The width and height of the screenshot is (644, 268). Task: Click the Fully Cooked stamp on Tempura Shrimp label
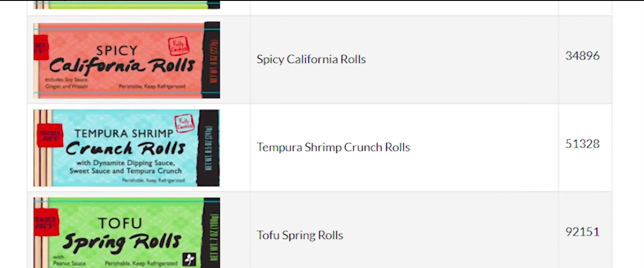pyautogui.click(x=184, y=123)
